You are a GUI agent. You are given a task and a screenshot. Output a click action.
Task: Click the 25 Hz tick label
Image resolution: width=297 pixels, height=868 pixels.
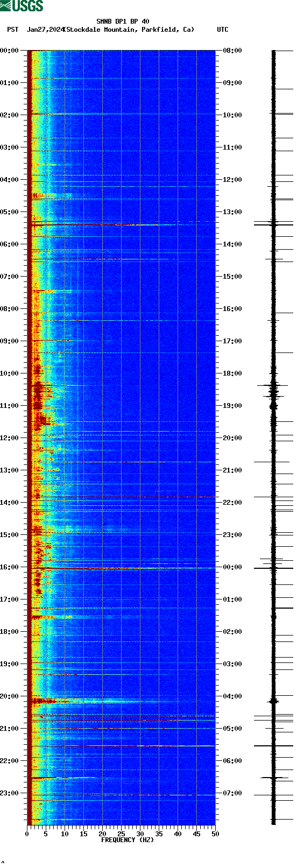121,834
